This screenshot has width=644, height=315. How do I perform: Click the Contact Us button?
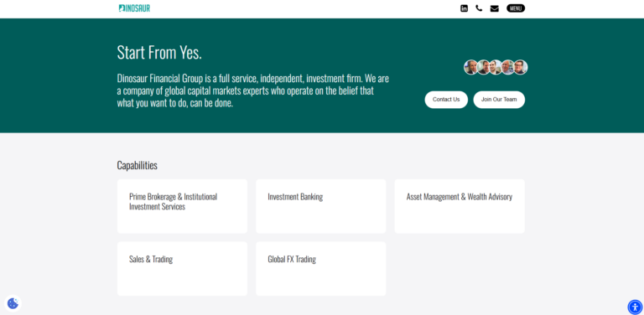click(446, 100)
